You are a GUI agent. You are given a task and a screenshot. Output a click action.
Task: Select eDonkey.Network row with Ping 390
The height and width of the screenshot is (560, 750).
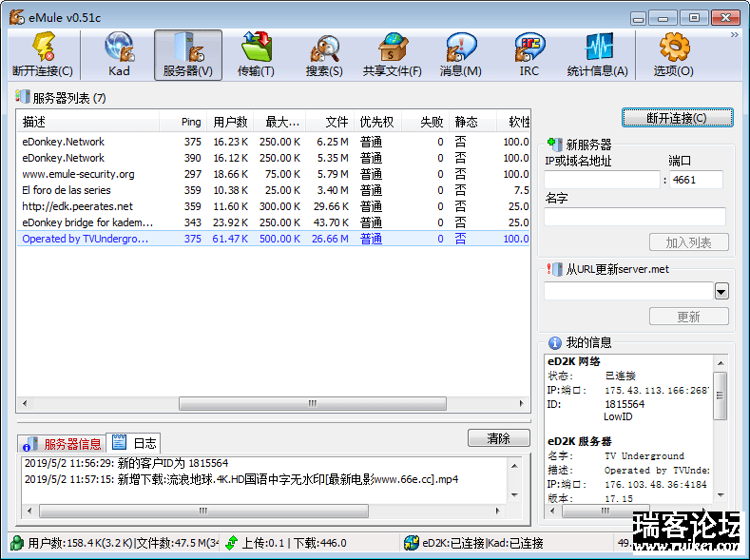(274, 158)
